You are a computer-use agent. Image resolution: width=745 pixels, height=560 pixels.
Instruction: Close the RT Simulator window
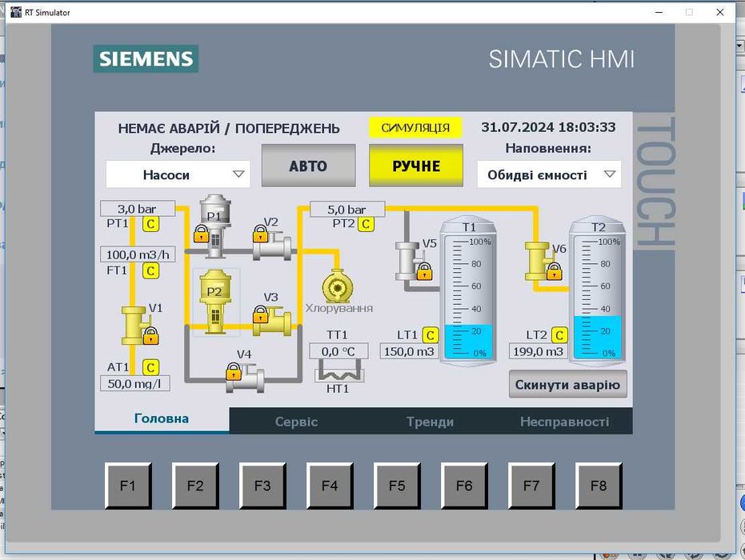point(720,12)
